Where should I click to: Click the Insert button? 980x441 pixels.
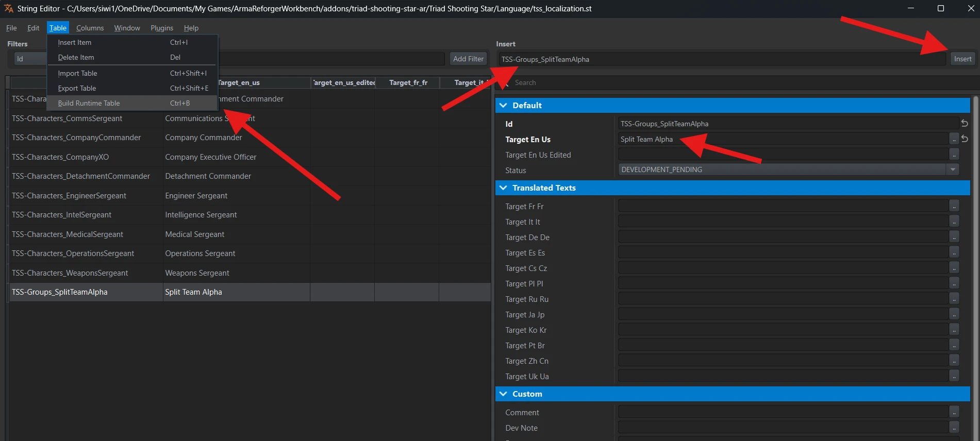[x=962, y=59]
